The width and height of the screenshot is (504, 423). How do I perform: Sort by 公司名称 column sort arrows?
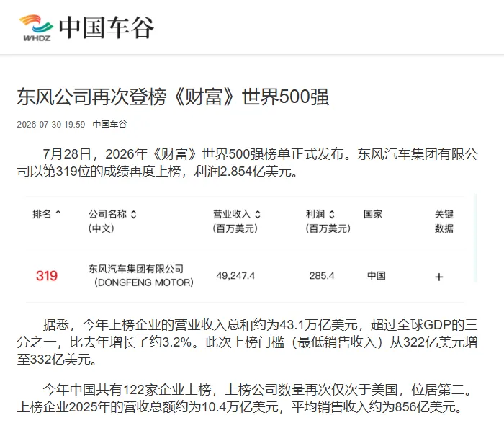coord(134,214)
